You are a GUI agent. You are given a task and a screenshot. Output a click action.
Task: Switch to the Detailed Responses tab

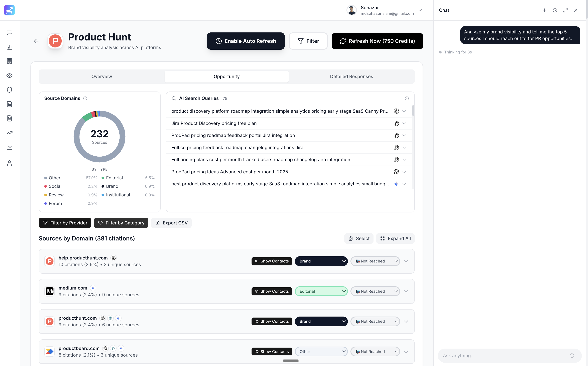coord(351,76)
